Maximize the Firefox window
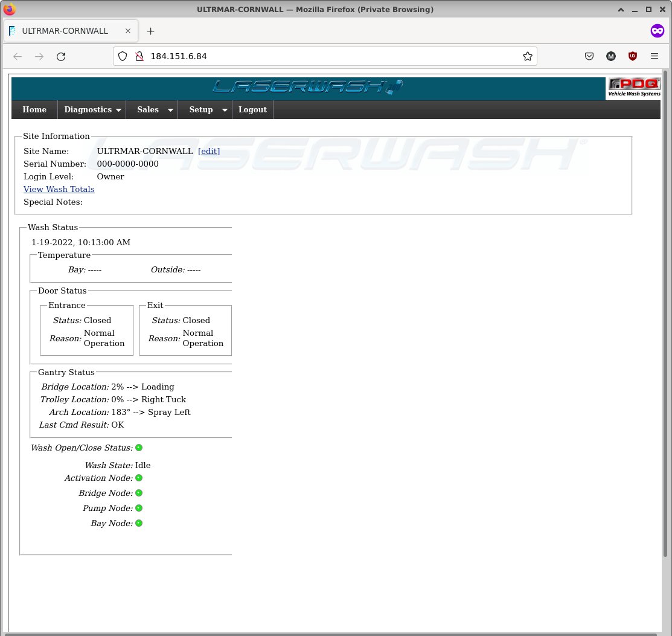Image resolution: width=672 pixels, height=636 pixels. tap(648, 10)
